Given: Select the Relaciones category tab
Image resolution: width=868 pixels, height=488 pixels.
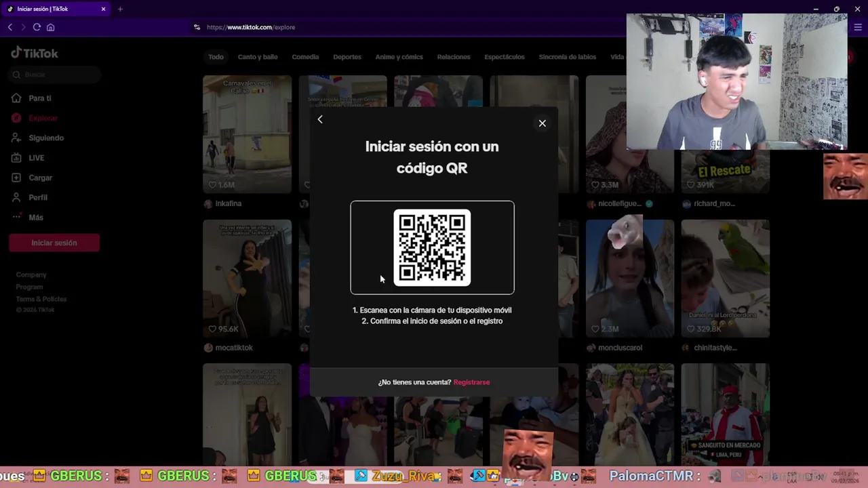Looking at the screenshot, I should pos(454,57).
